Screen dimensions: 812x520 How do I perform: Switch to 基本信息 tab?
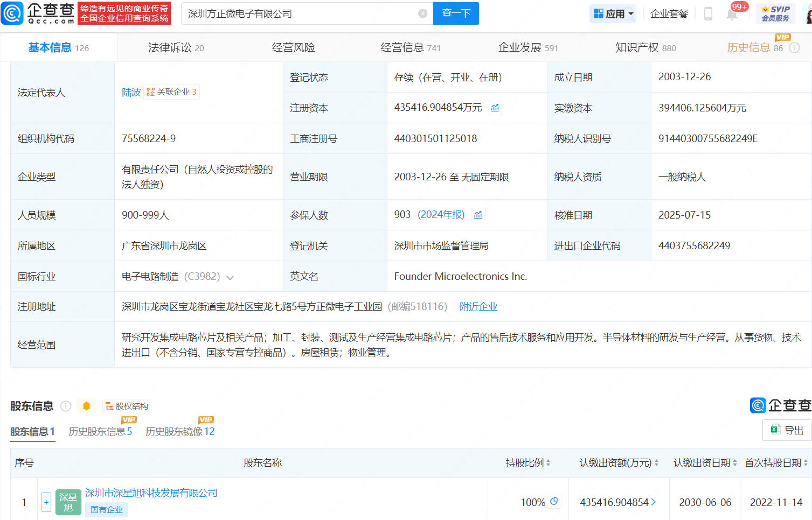(58, 48)
